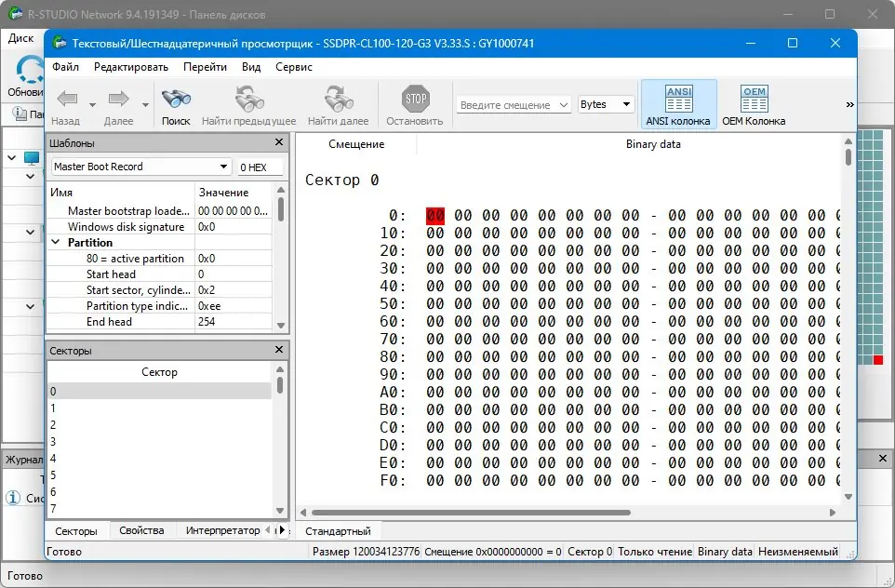Click the hex view scroll right arrow
This screenshot has width=895, height=588.
833,512
